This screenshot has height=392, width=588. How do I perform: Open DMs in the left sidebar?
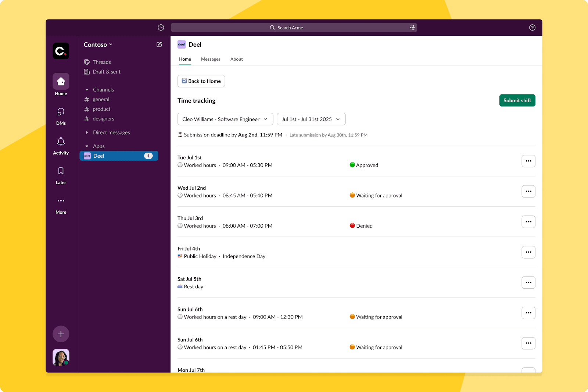coord(61,116)
